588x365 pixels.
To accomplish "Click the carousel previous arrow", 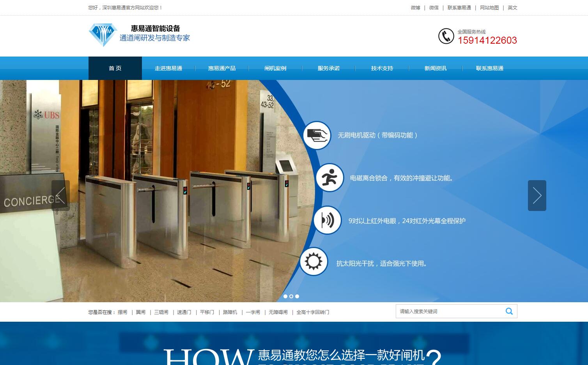I will click(x=61, y=195).
